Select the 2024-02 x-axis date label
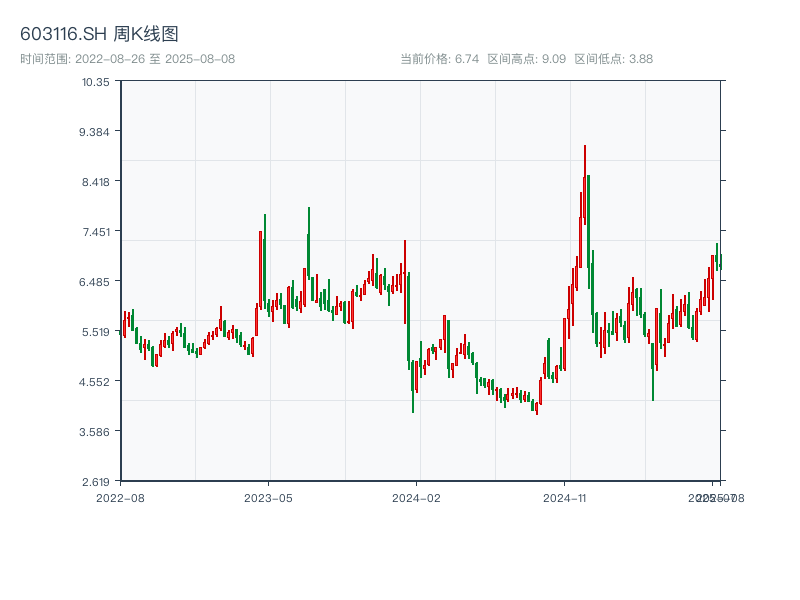This screenshot has height=600, width=800. pos(417,497)
